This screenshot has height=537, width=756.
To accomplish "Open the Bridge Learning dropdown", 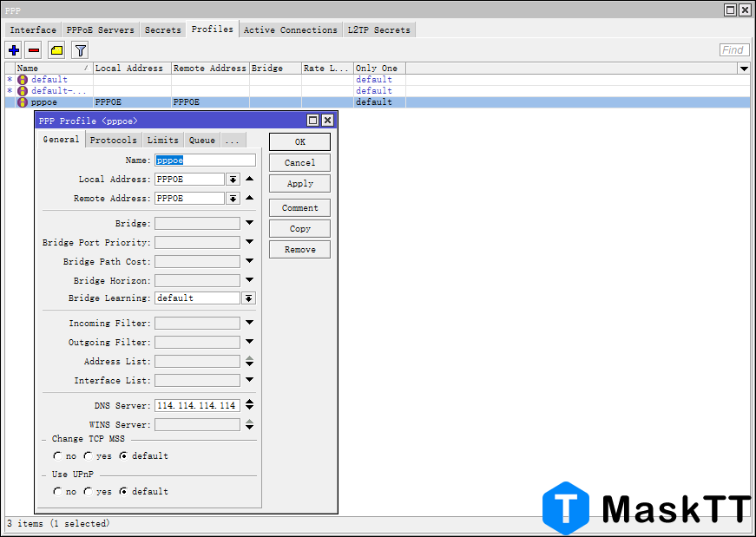I will point(248,298).
